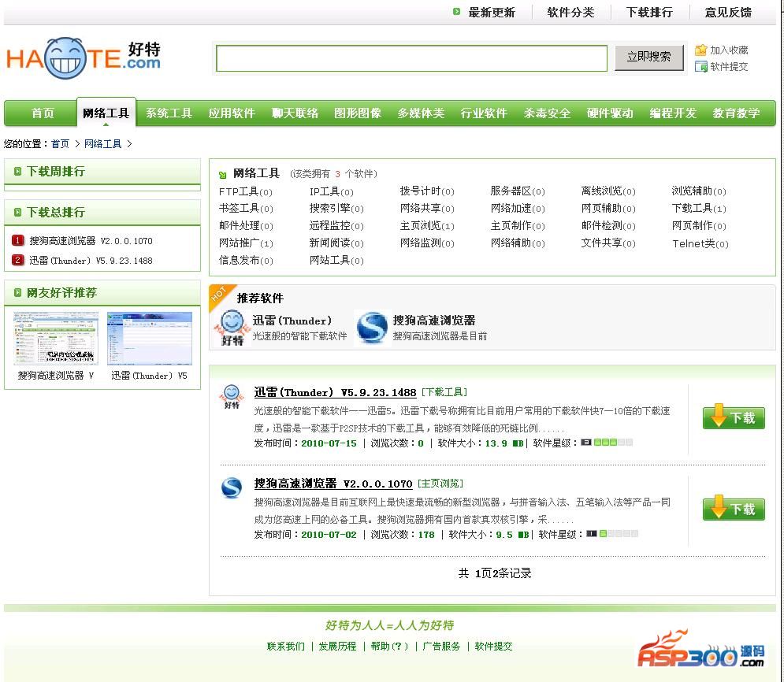Open 下载排行 in top menu

click(x=649, y=12)
